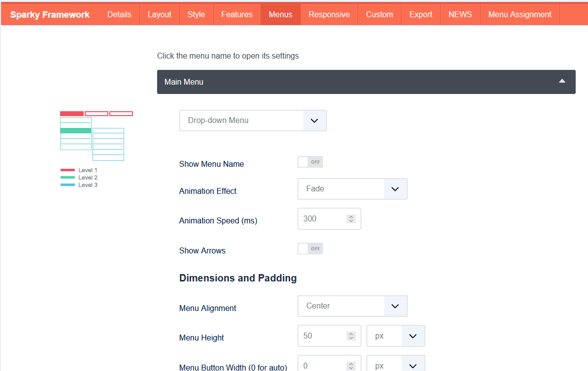Open the Menu Alignment dropdown
The height and width of the screenshot is (371, 588).
(x=352, y=306)
